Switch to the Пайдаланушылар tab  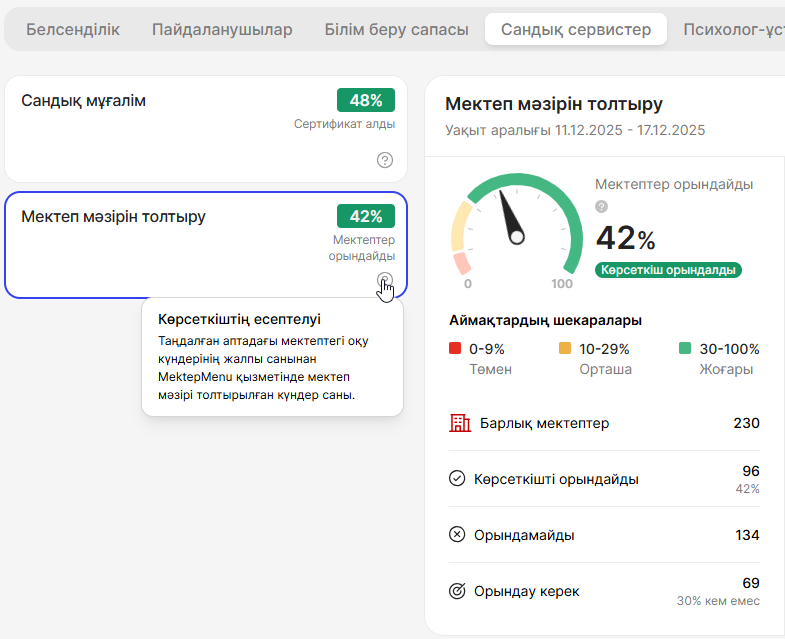pyautogui.click(x=222, y=30)
